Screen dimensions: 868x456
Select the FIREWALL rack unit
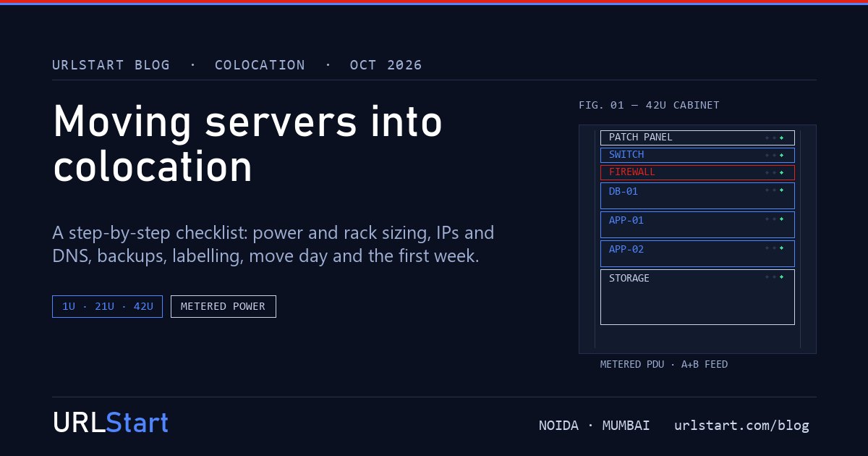click(697, 172)
